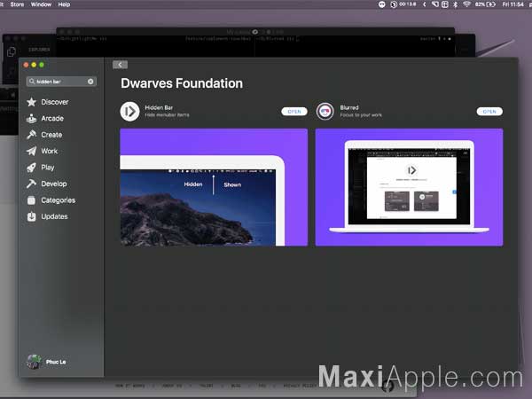
Task: Open the Develop section
Action: (53, 184)
